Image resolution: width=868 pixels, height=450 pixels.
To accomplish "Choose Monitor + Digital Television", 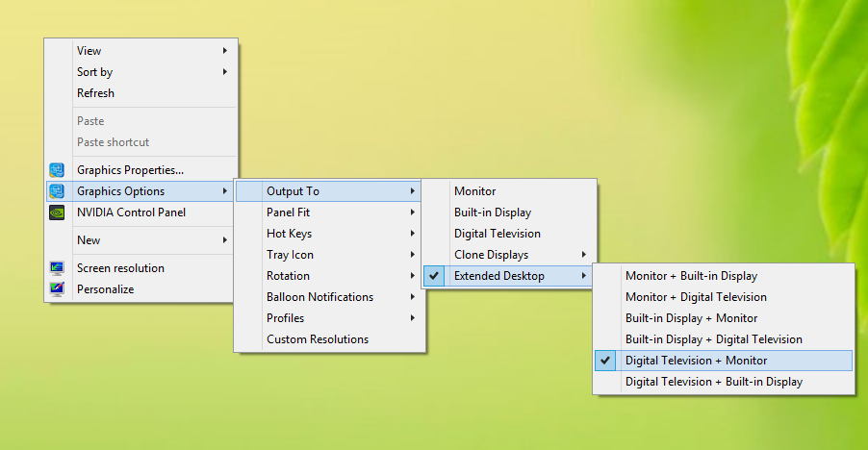I will (724, 297).
